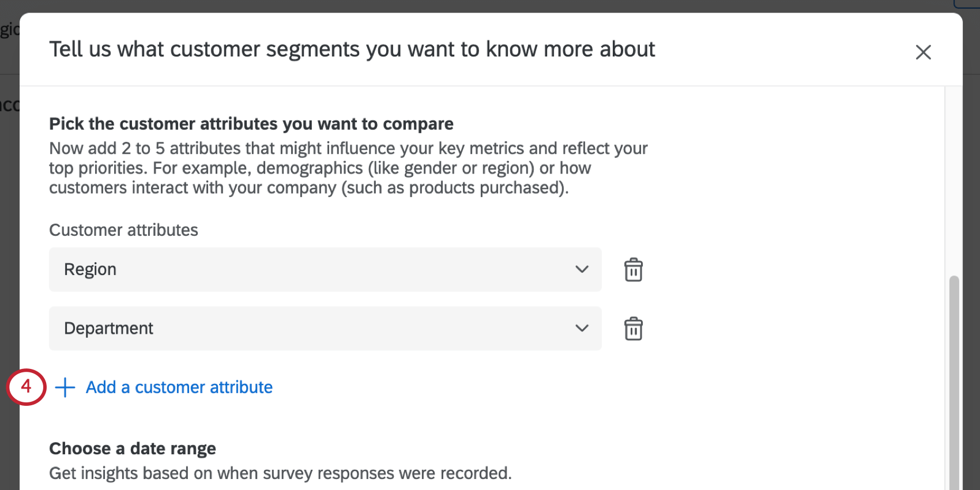Click the "Customer attributes" field label
Image resolution: width=980 pixels, height=490 pixels.
[x=123, y=230]
